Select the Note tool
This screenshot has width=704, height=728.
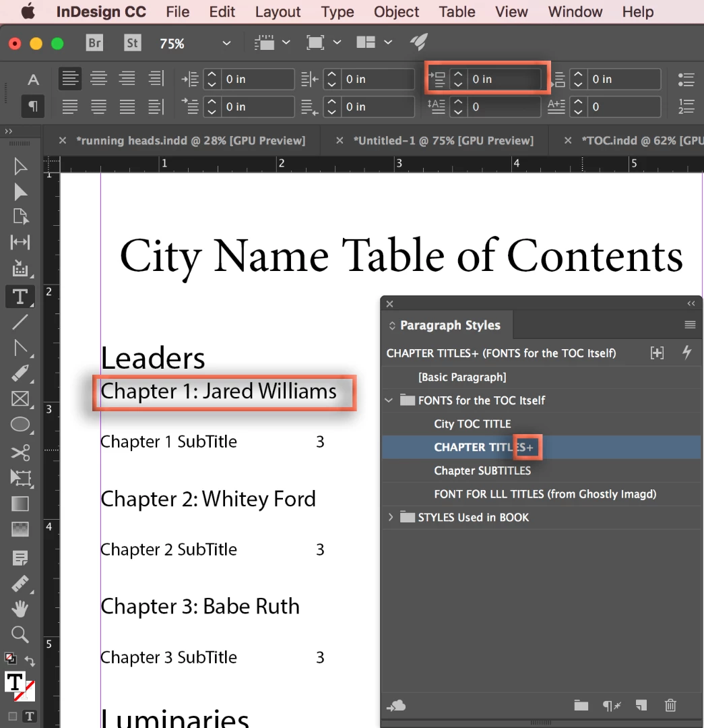20,557
